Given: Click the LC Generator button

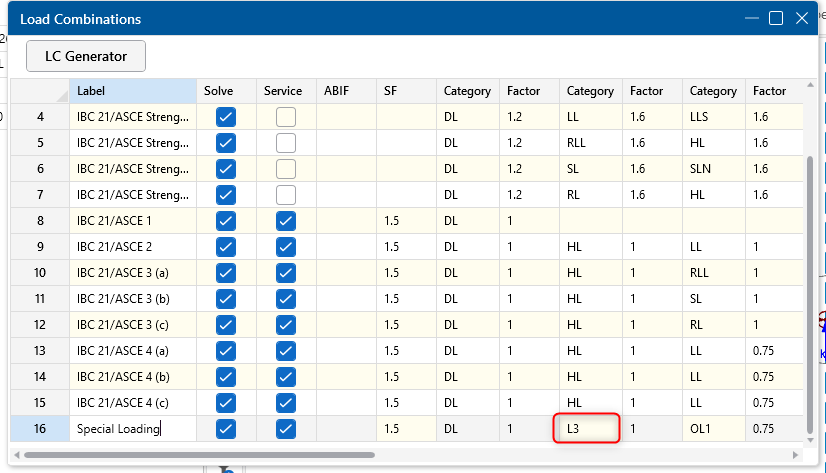Looking at the screenshot, I should pyautogui.click(x=86, y=56).
